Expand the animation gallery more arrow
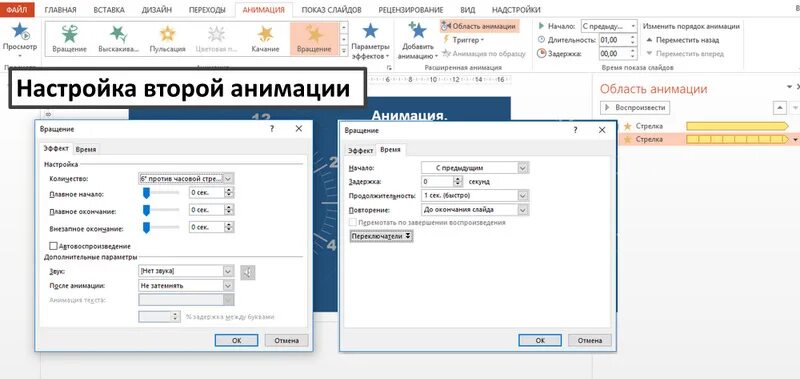Screen dimensions: 800x379 [x=344, y=50]
